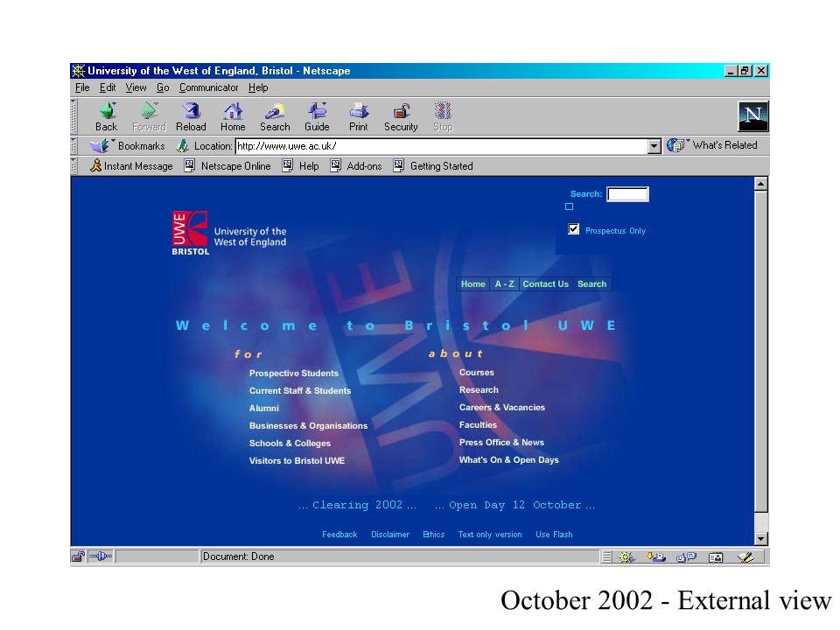Reload the page via Reload icon

coord(192,116)
